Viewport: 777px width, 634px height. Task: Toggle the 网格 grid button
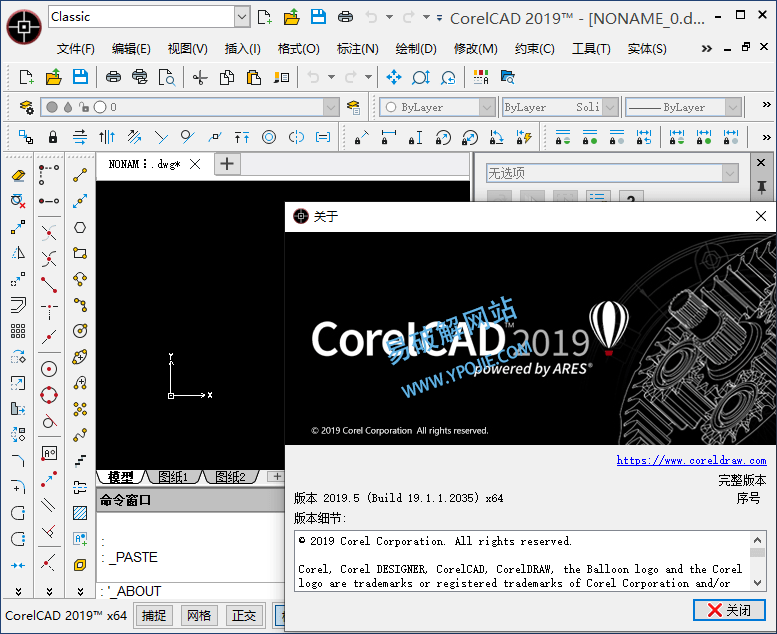199,615
